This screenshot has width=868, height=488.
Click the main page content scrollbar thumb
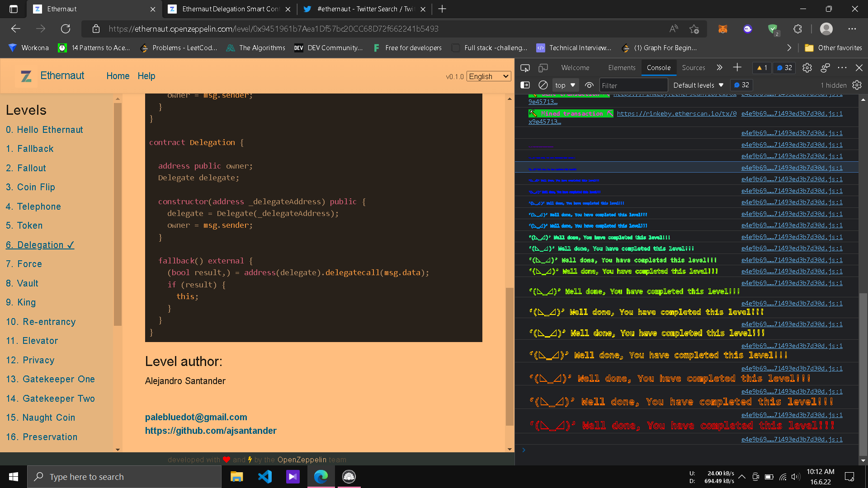[x=509, y=356]
